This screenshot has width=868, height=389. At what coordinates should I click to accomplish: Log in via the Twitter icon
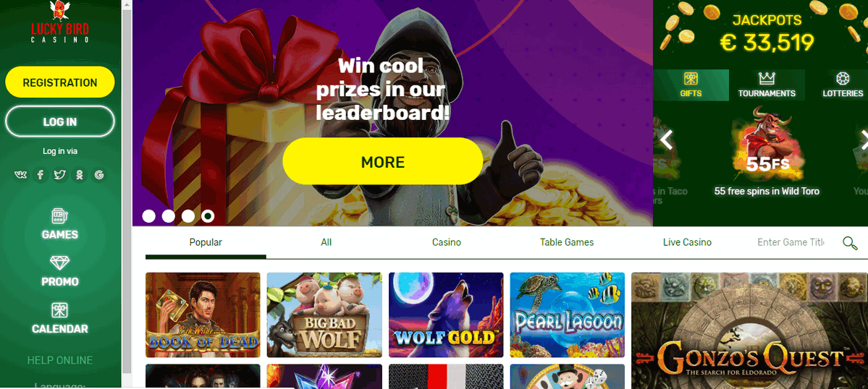(60, 175)
